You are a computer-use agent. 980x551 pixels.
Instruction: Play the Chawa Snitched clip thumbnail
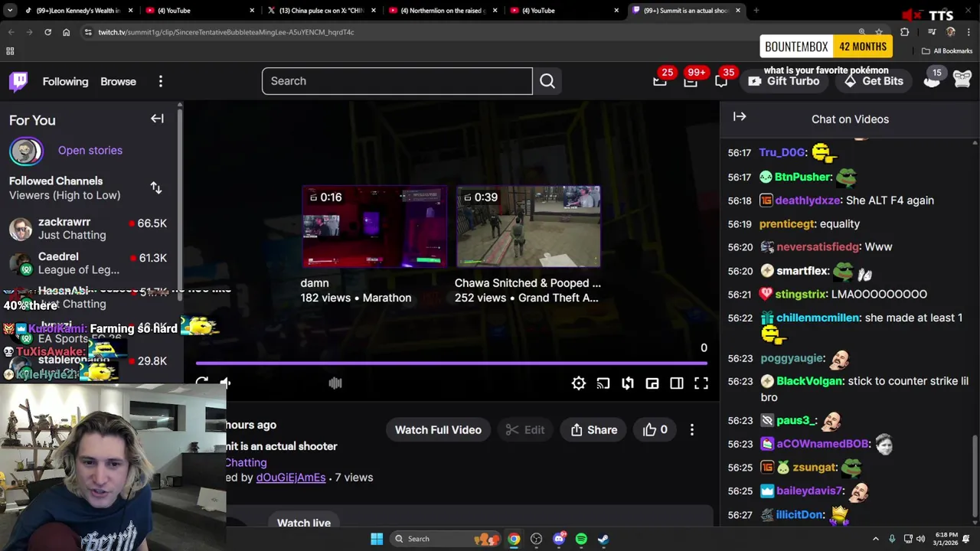tap(528, 226)
